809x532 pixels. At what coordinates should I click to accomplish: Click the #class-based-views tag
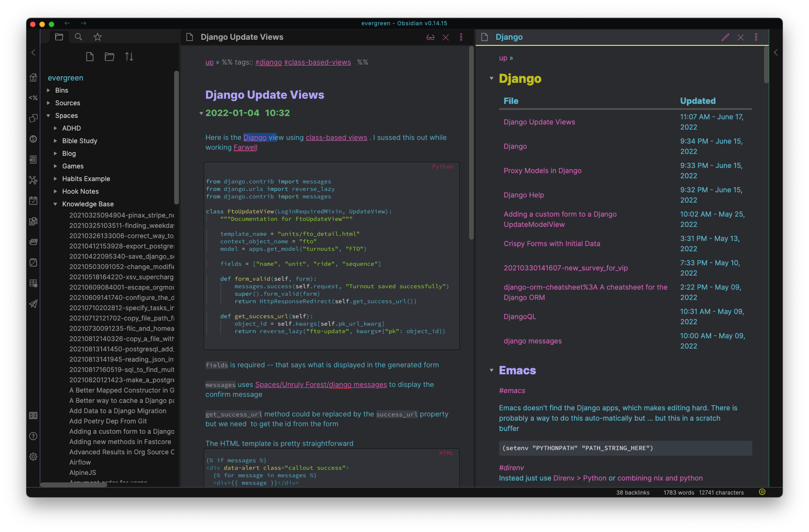coord(317,62)
